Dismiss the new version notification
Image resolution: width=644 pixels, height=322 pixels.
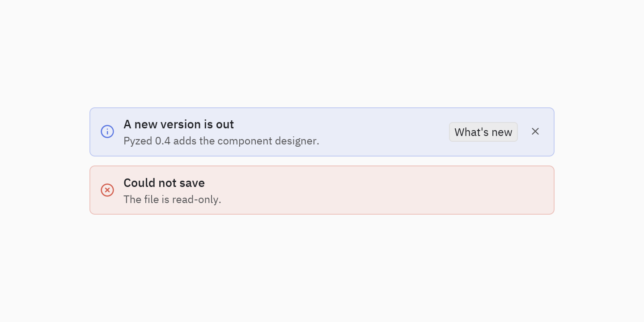point(535,131)
